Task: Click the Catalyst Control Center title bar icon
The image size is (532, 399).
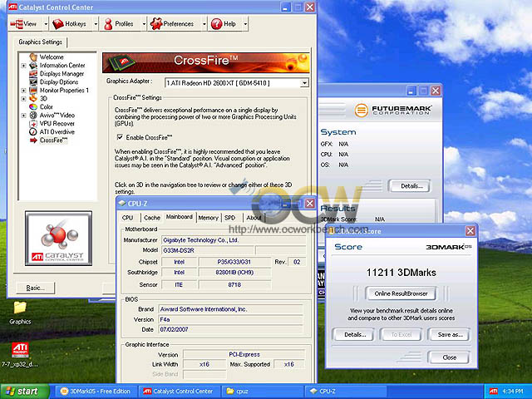Action: (x=13, y=7)
